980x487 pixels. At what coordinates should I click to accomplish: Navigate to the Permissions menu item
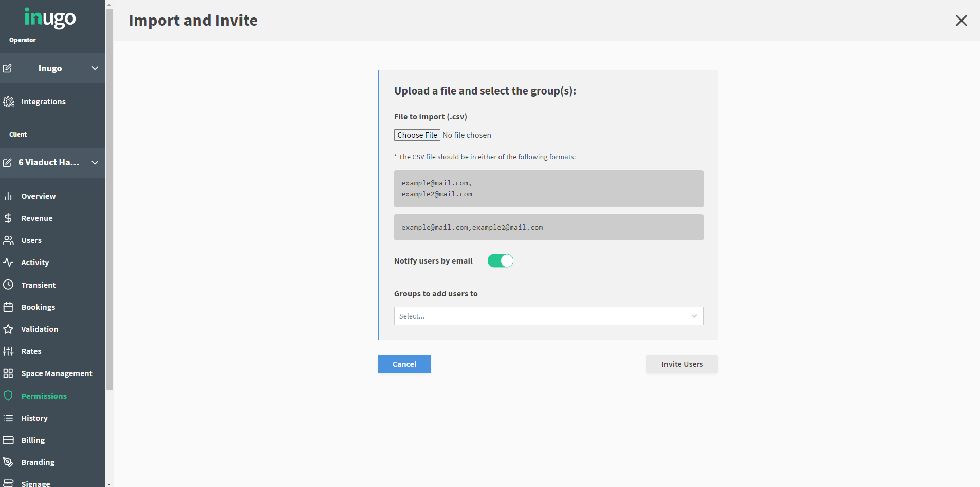pos(44,396)
